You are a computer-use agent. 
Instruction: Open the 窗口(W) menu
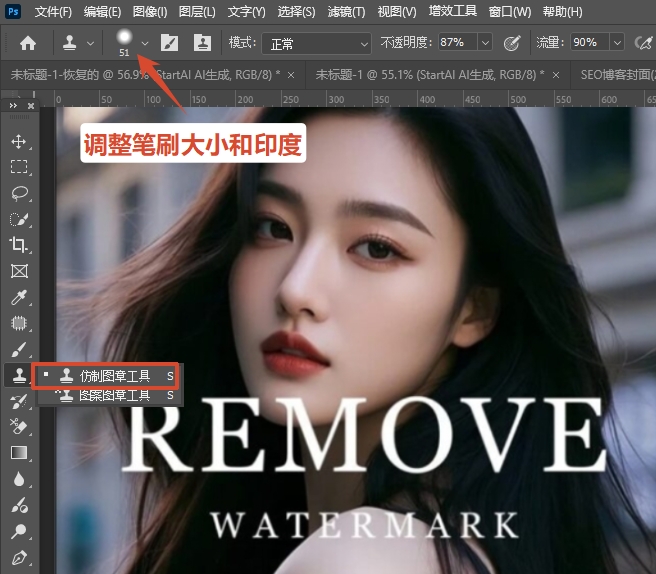click(x=510, y=11)
